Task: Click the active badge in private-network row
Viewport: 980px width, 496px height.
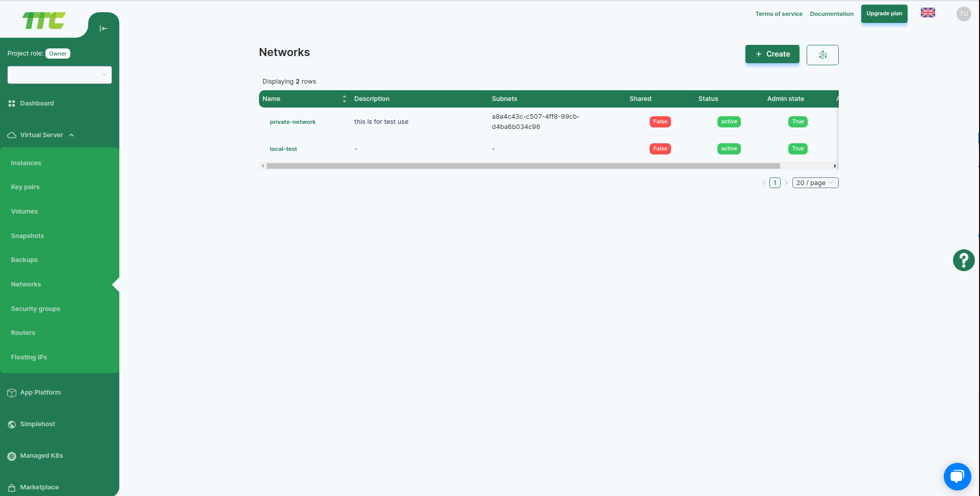Action: (x=729, y=122)
